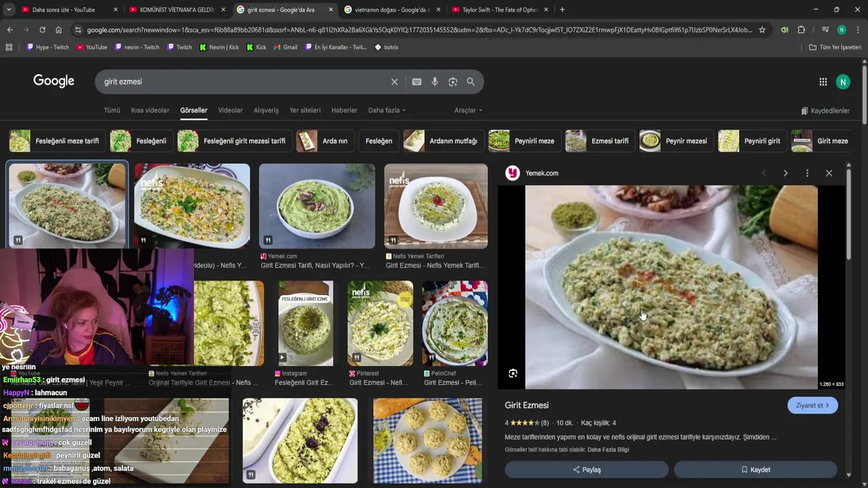868x488 pixels.
Task: Open the Chrome profile avatar in toolbar
Action: pyautogui.click(x=842, y=30)
